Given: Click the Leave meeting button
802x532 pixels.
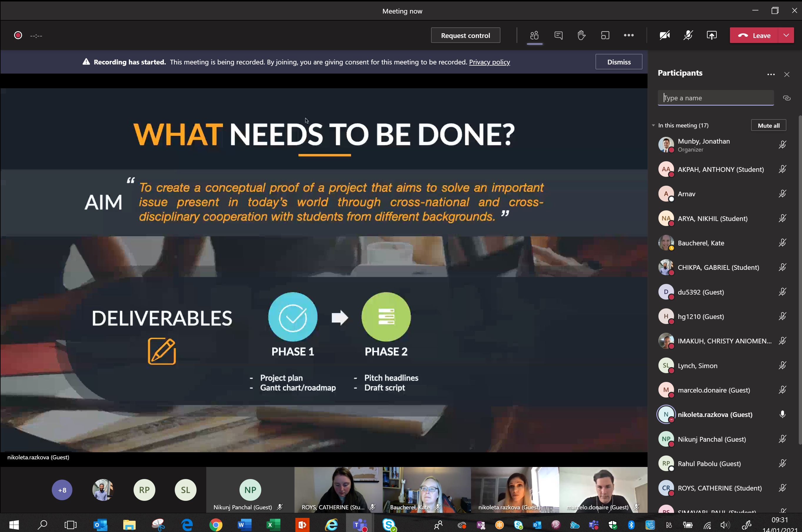Looking at the screenshot, I should [754, 35].
